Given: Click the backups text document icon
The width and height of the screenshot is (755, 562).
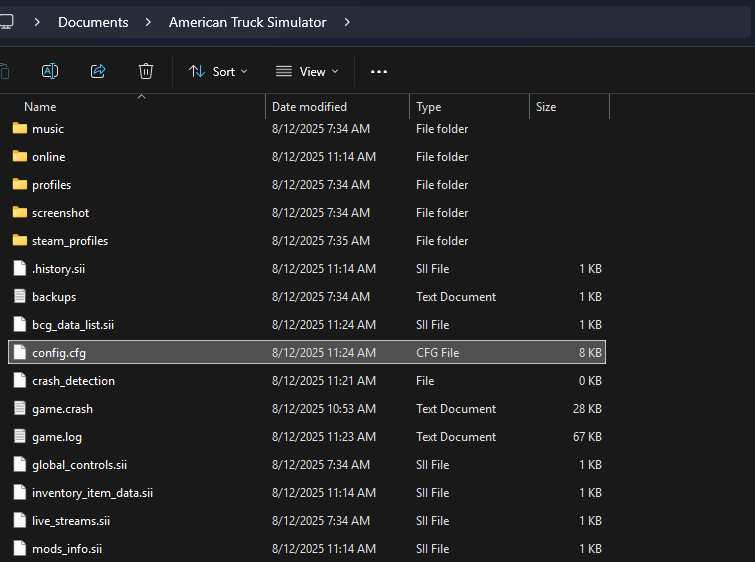Looking at the screenshot, I should 20,296.
